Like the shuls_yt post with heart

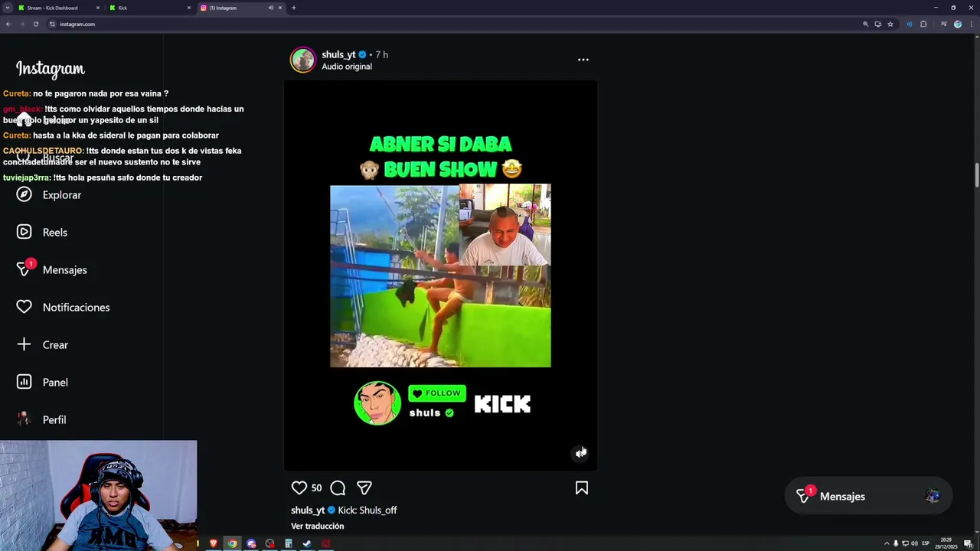tap(299, 487)
